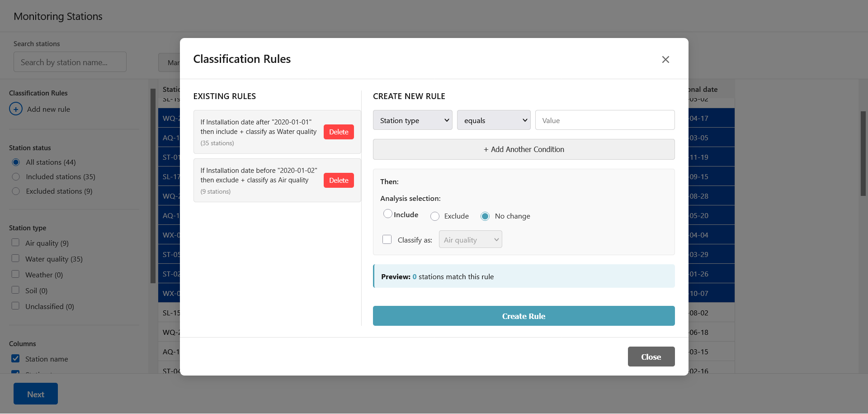Select the Exclude analysis option
This screenshot has width=868, height=414.
(435, 216)
